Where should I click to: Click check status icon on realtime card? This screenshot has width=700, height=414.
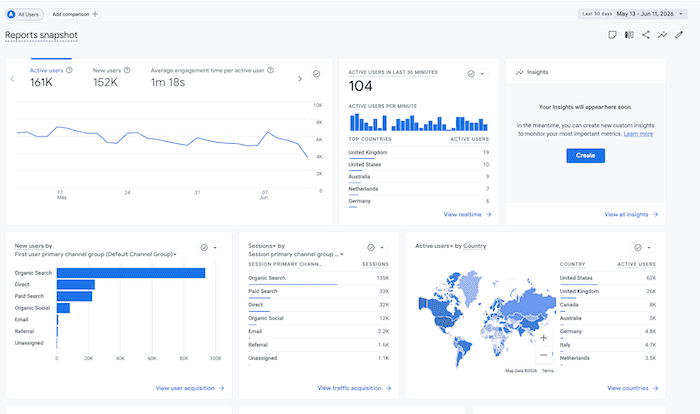click(471, 74)
